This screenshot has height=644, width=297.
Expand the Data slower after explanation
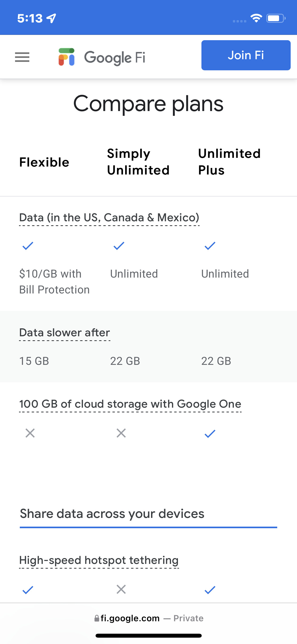click(x=65, y=333)
